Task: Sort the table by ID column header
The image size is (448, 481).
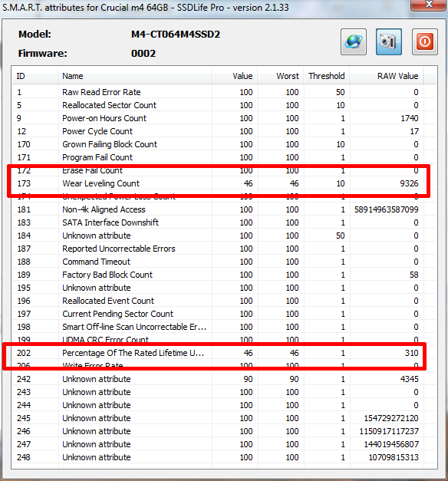Action: click(x=35, y=76)
